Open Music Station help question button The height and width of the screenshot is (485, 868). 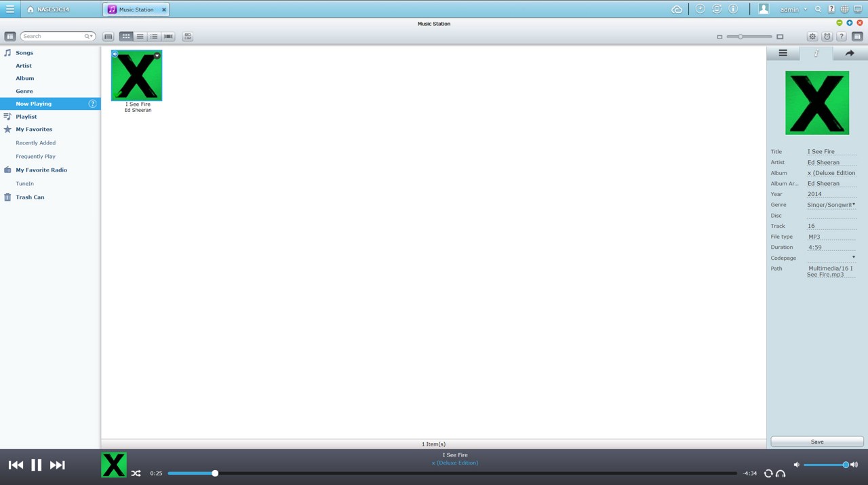pyautogui.click(x=842, y=37)
